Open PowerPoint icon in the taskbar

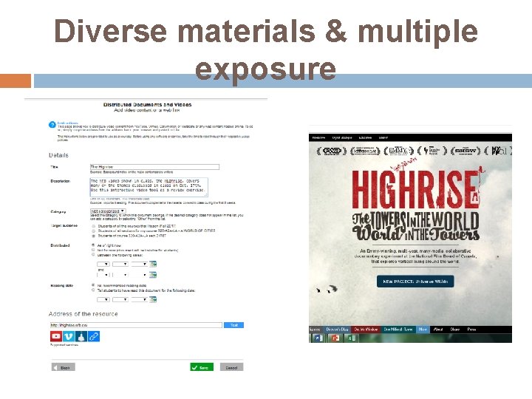tap(335, 338)
